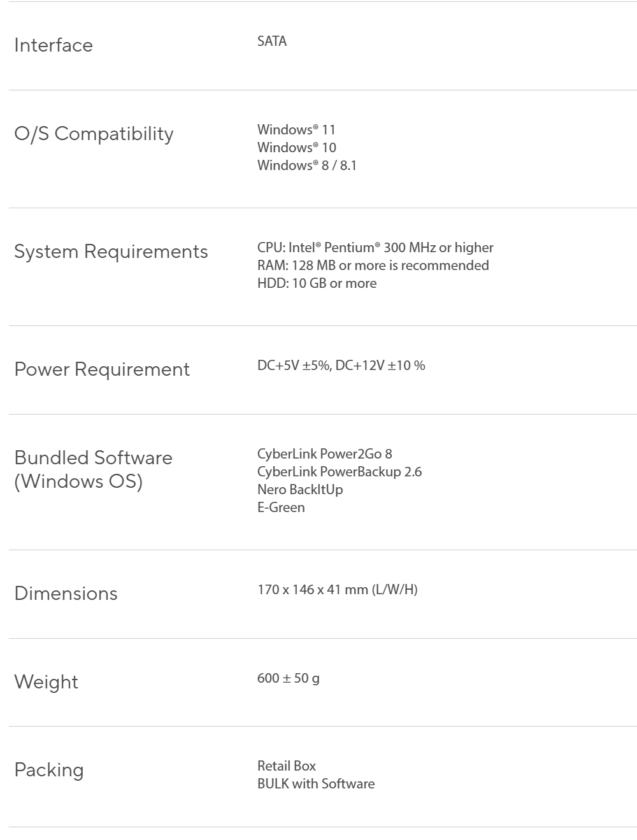This screenshot has width=637, height=840.
Task: Click the Interface heading
Action: 54,45
